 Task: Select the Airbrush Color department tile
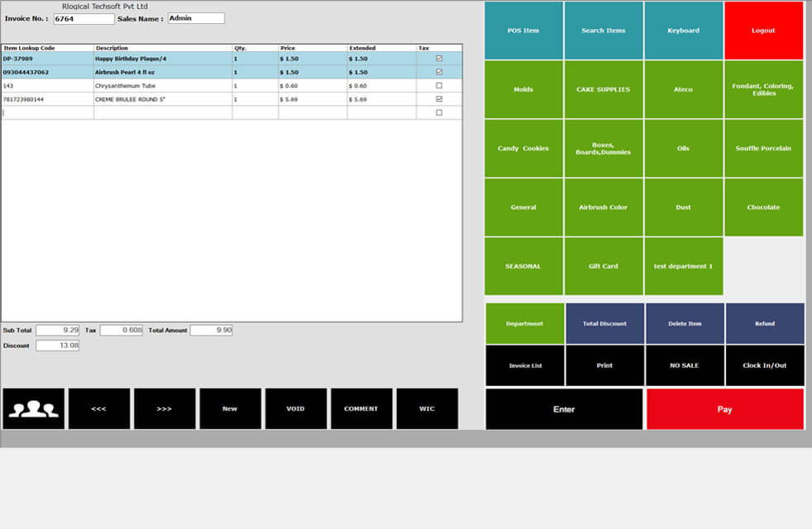click(604, 207)
